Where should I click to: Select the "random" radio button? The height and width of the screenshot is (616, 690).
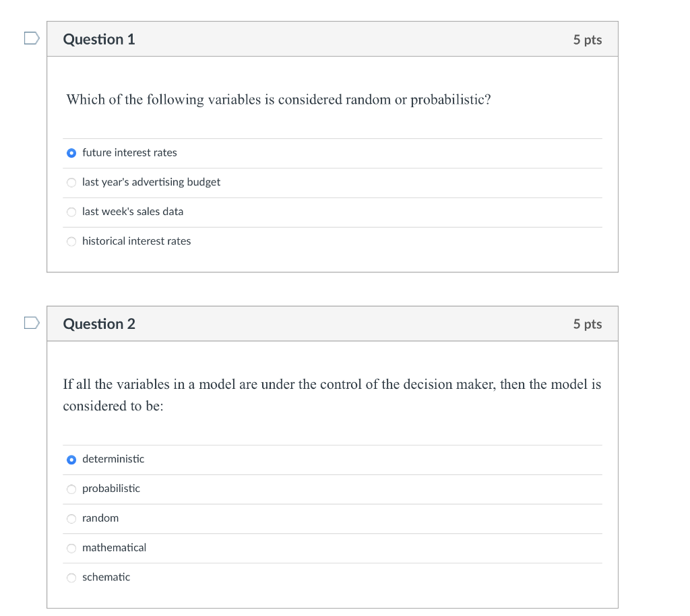coord(71,519)
